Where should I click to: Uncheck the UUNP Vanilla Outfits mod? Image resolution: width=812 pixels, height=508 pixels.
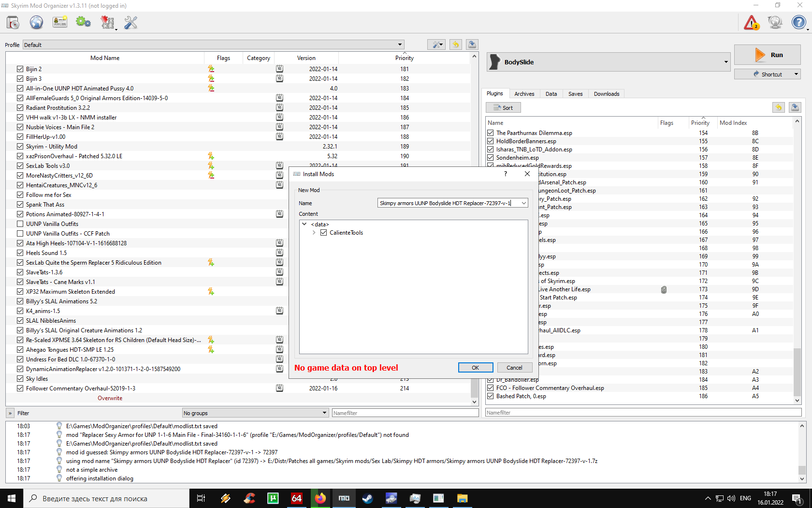(20, 224)
